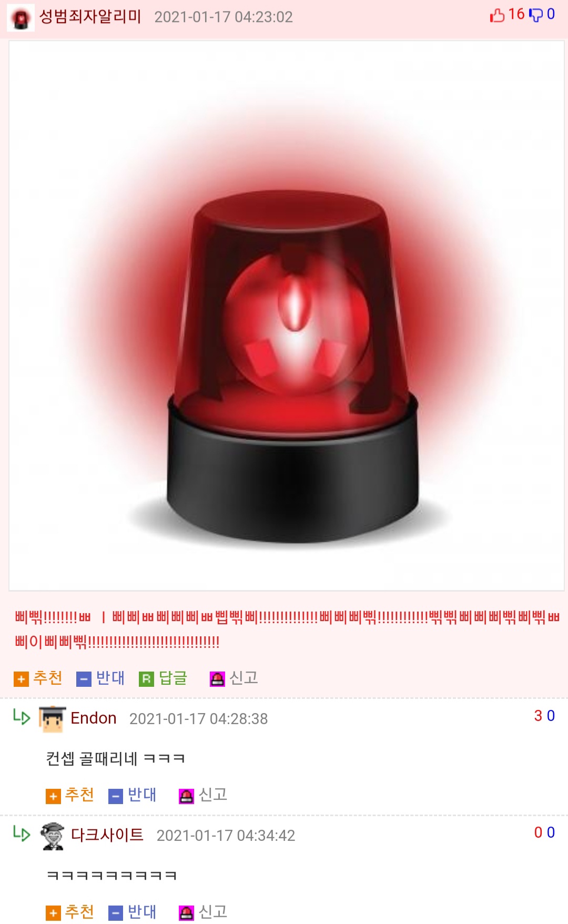The height and width of the screenshot is (924, 568).
Task: Downvote Endon's comment with 반대
Action: pyautogui.click(x=133, y=795)
